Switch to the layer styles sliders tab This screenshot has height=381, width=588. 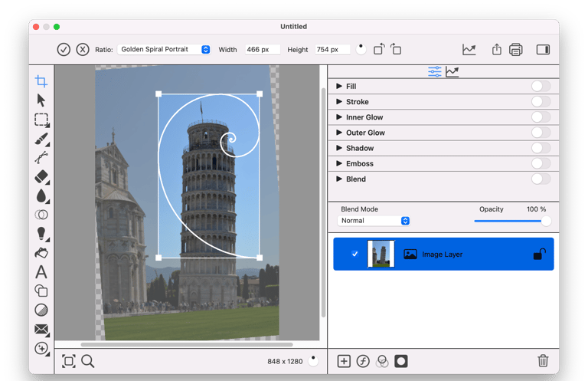coord(435,72)
